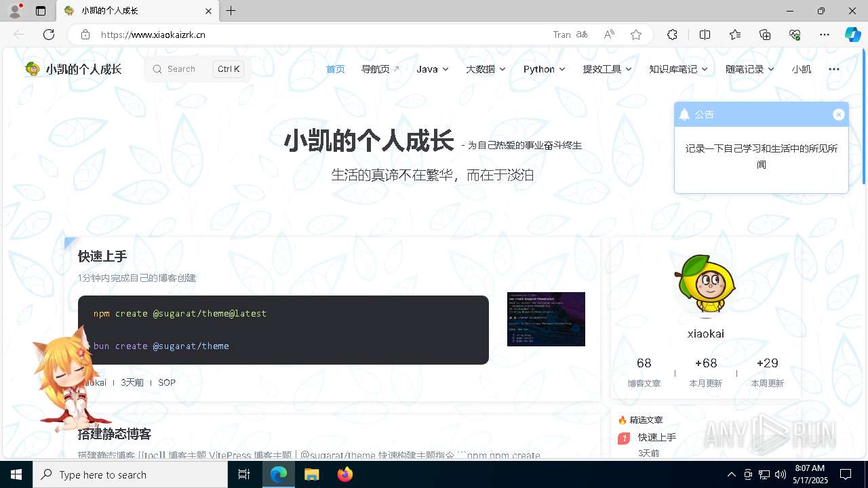Click the Edge taskbar icon
This screenshot has height=488, width=868.
click(x=279, y=474)
